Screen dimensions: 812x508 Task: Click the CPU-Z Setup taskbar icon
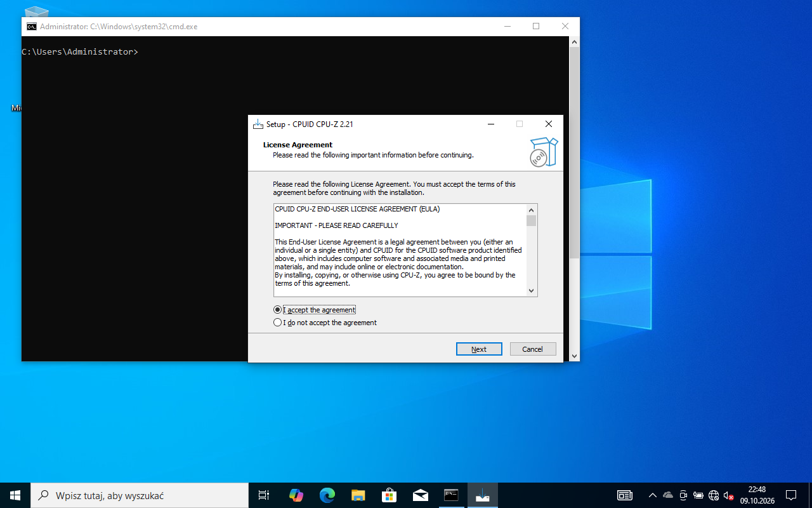click(483, 495)
